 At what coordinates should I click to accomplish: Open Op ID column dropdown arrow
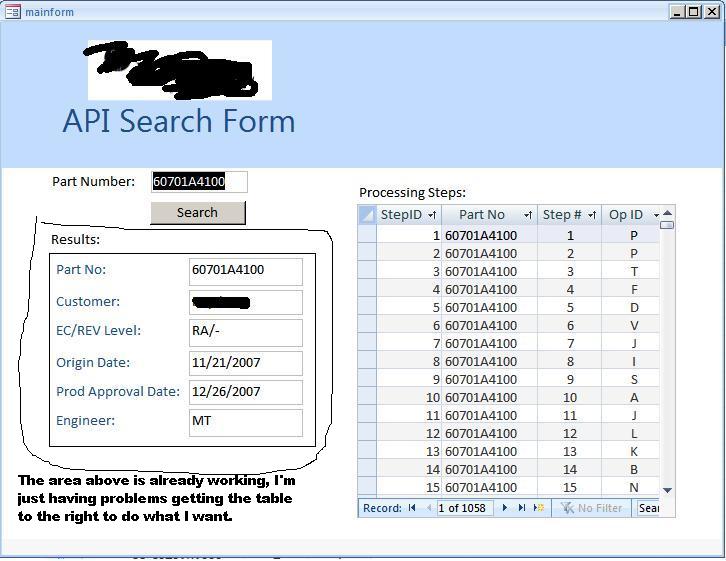pos(656,215)
